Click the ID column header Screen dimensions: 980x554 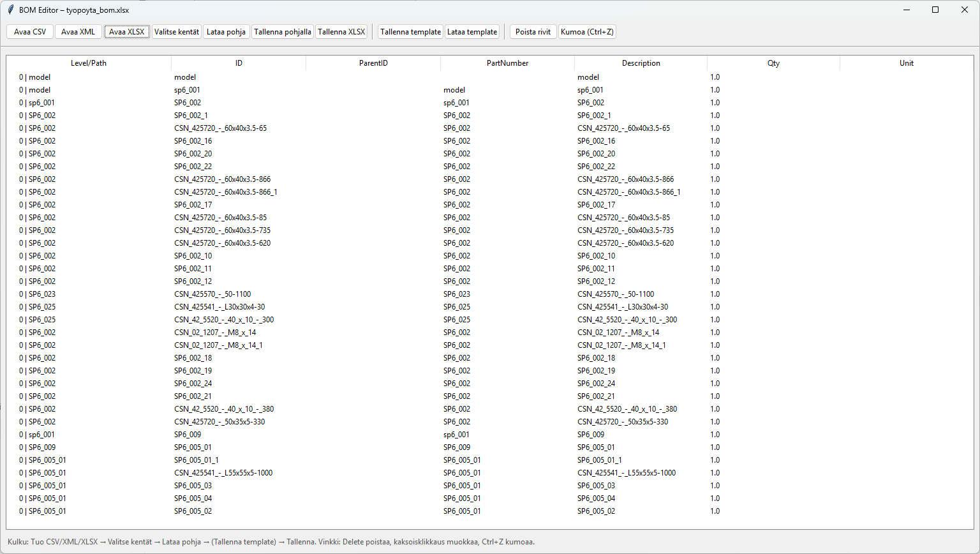[239, 63]
